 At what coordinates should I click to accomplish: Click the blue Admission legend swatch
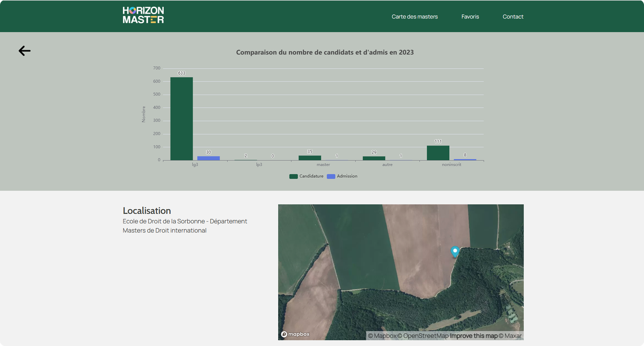tap(331, 177)
